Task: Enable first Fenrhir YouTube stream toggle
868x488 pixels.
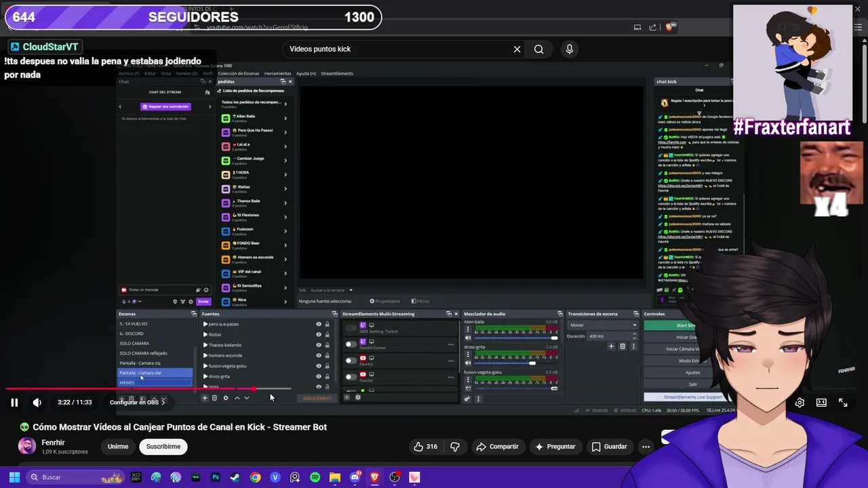Action: pyautogui.click(x=351, y=360)
